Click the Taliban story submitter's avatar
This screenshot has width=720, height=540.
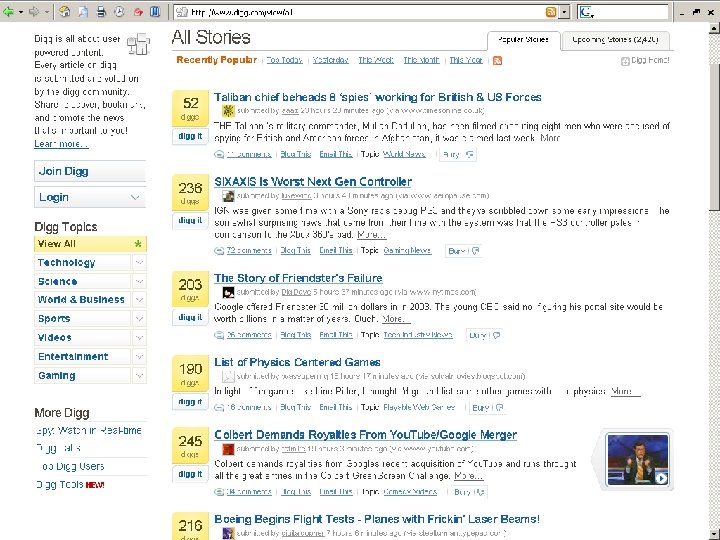[x=228, y=111]
